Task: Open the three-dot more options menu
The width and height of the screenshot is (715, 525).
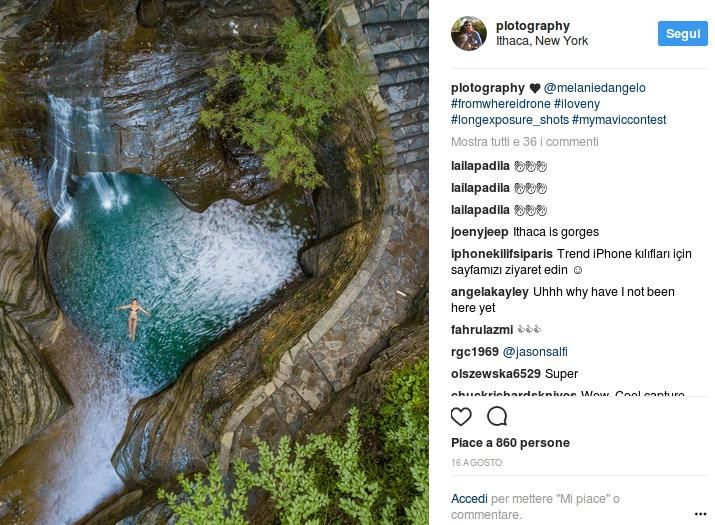Action: tap(700, 514)
